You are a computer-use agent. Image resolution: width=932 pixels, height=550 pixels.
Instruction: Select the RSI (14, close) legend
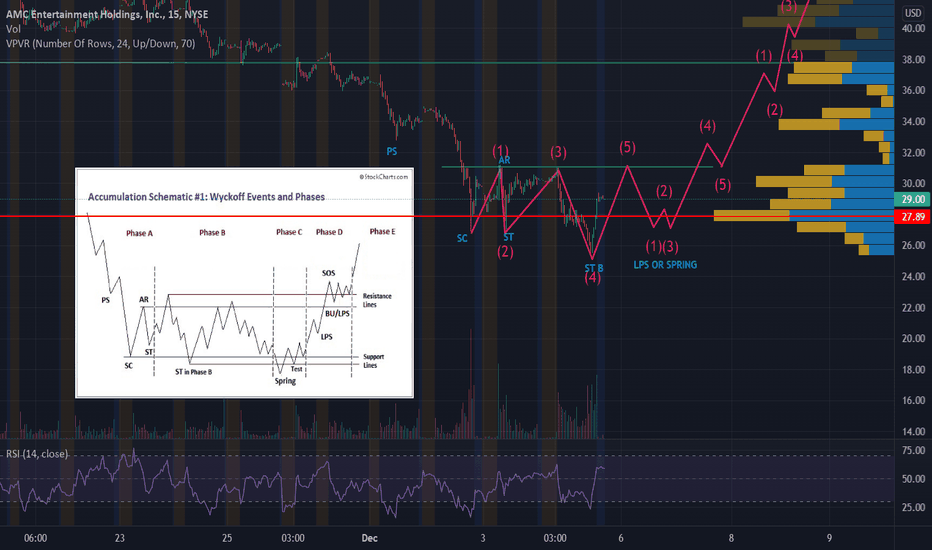point(37,454)
